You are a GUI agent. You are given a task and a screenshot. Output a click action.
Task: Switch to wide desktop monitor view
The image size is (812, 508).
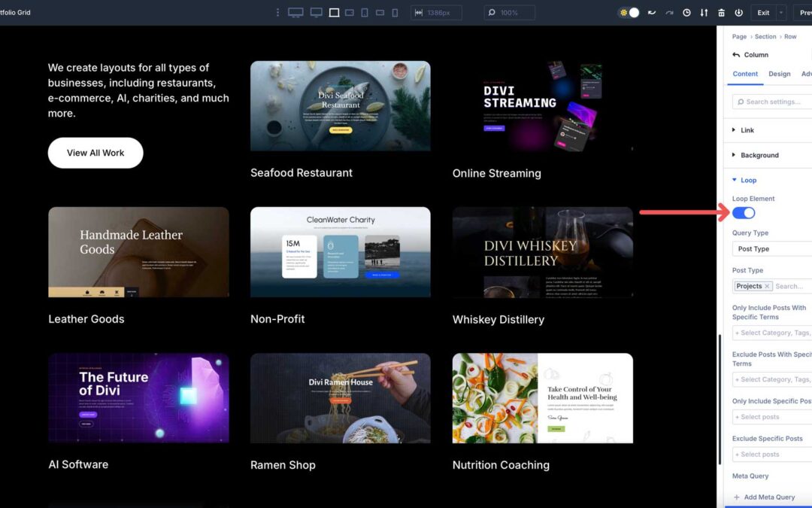(295, 13)
